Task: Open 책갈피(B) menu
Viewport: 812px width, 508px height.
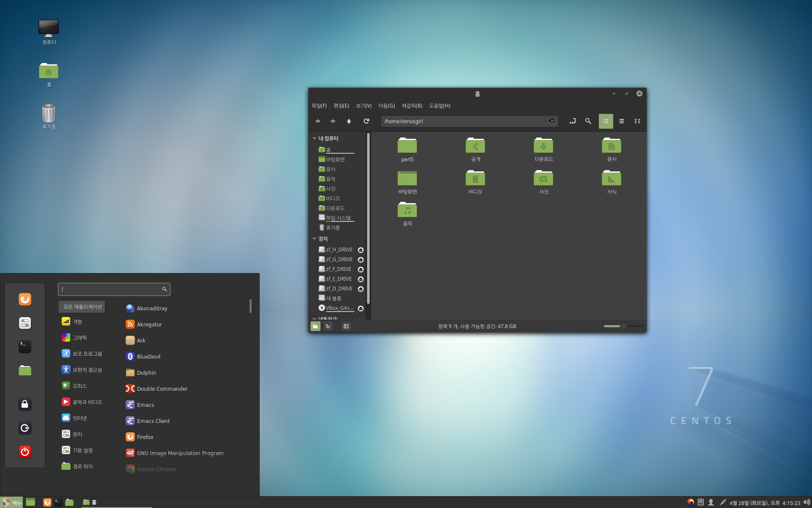Action: 412,106
